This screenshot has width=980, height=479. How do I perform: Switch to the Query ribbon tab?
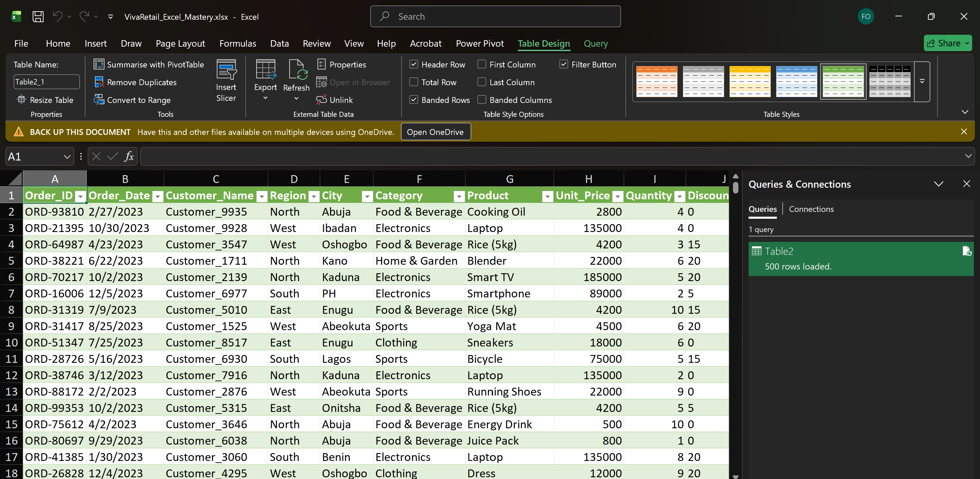[x=595, y=43]
